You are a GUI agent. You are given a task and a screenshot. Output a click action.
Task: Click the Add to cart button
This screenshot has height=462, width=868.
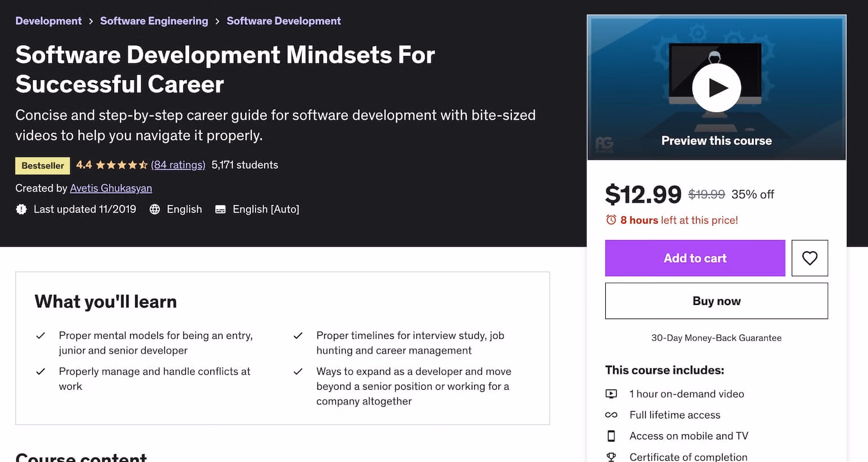click(x=695, y=258)
